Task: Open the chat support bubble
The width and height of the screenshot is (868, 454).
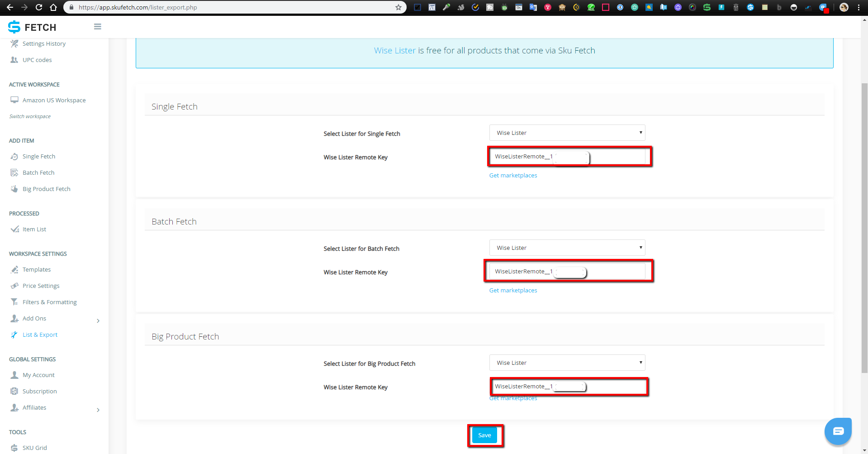Action: [838, 431]
